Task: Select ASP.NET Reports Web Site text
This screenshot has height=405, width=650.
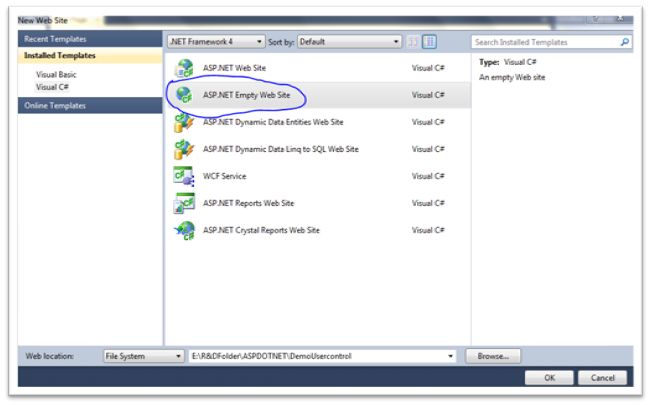Action: tap(248, 203)
